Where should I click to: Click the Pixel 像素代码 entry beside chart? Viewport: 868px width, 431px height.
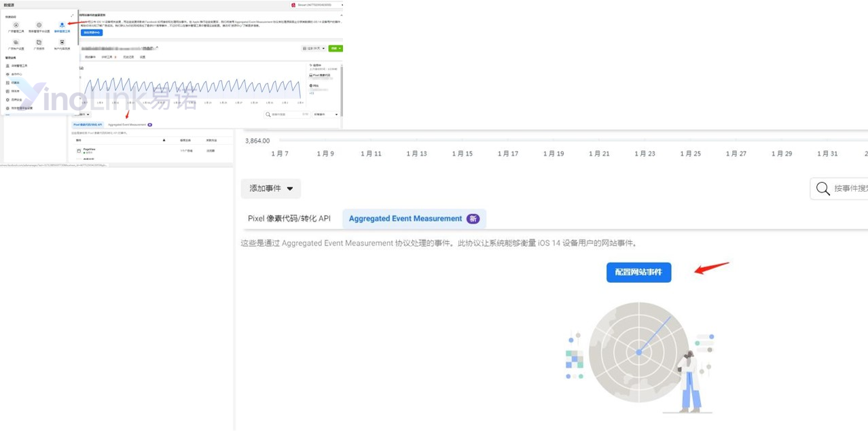[321, 75]
